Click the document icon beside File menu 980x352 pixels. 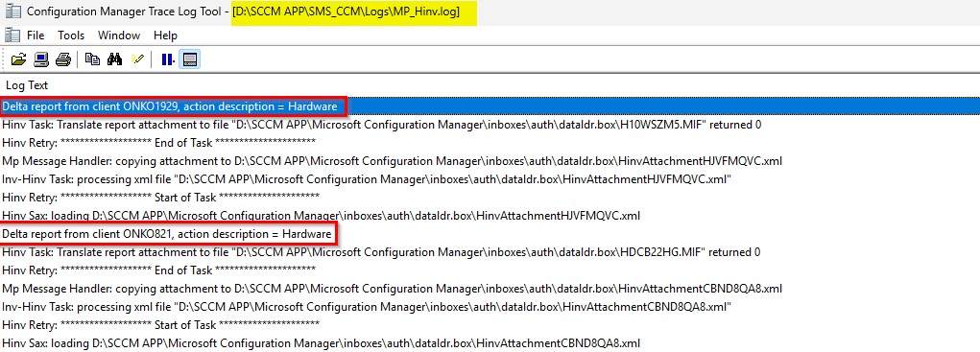12,35
